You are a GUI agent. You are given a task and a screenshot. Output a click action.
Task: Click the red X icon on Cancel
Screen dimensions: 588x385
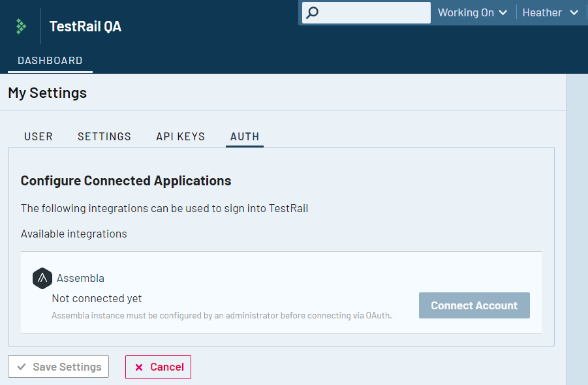[x=139, y=367]
